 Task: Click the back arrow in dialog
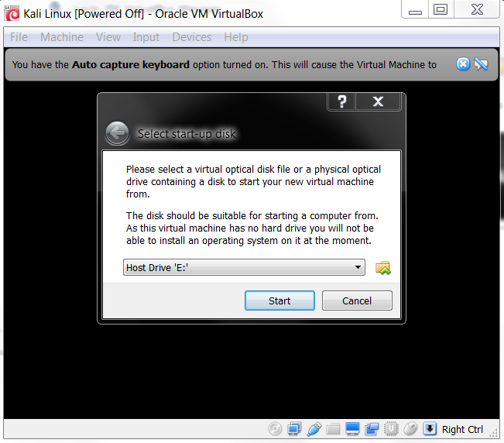pyautogui.click(x=118, y=132)
